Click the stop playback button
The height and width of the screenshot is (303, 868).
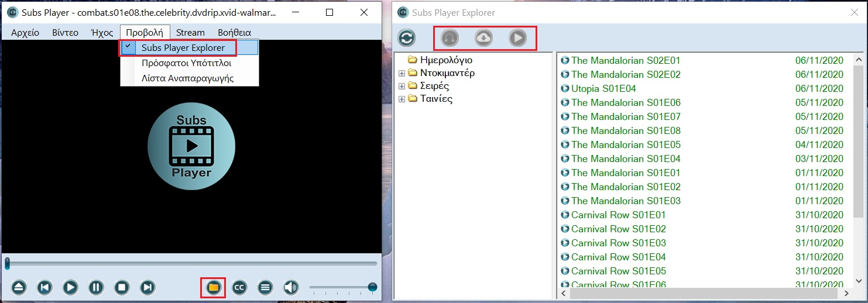122,287
